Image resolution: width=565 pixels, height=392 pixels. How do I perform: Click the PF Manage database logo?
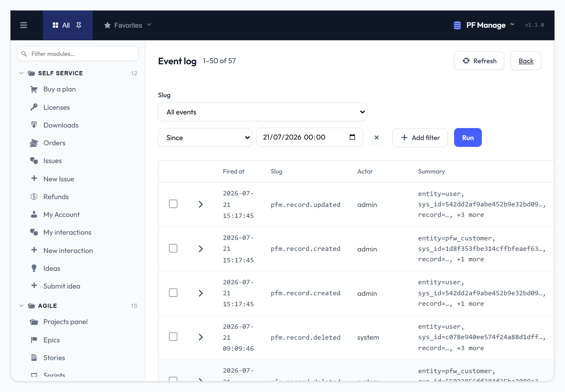point(457,25)
